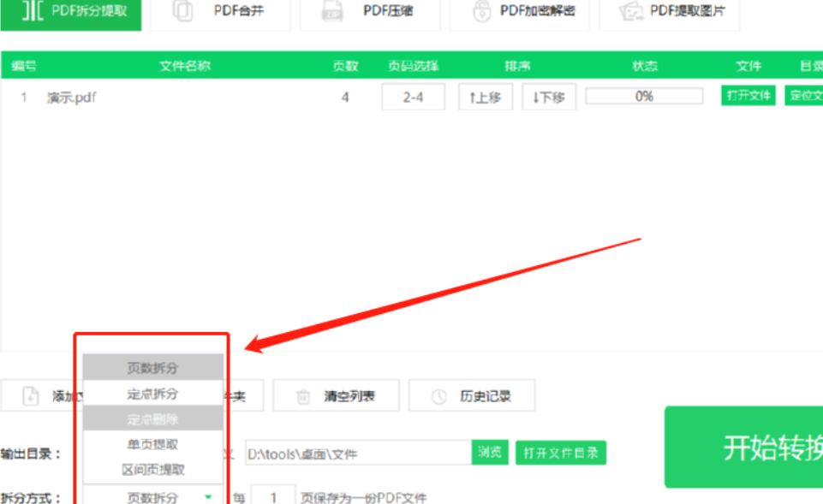This screenshot has height=504, width=823.
Task: Start conversion with 开始转换
Action: (x=743, y=447)
